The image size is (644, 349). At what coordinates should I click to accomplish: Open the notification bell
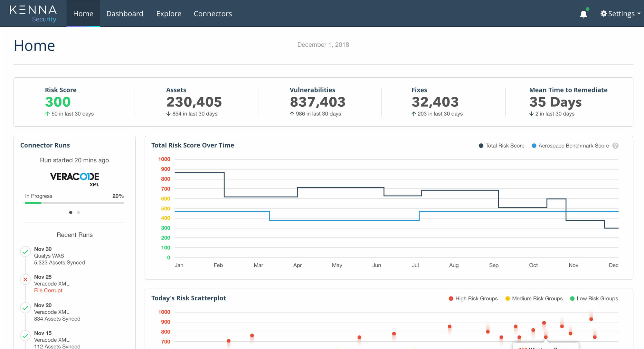point(583,14)
